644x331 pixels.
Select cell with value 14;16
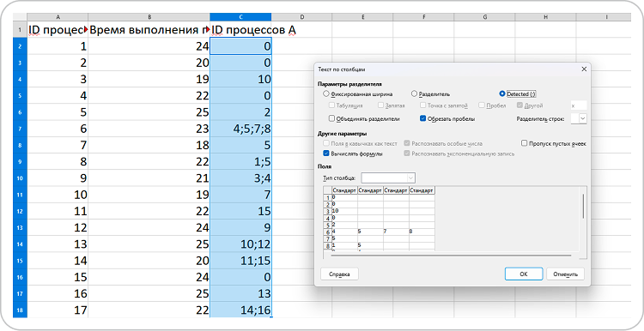click(240, 310)
